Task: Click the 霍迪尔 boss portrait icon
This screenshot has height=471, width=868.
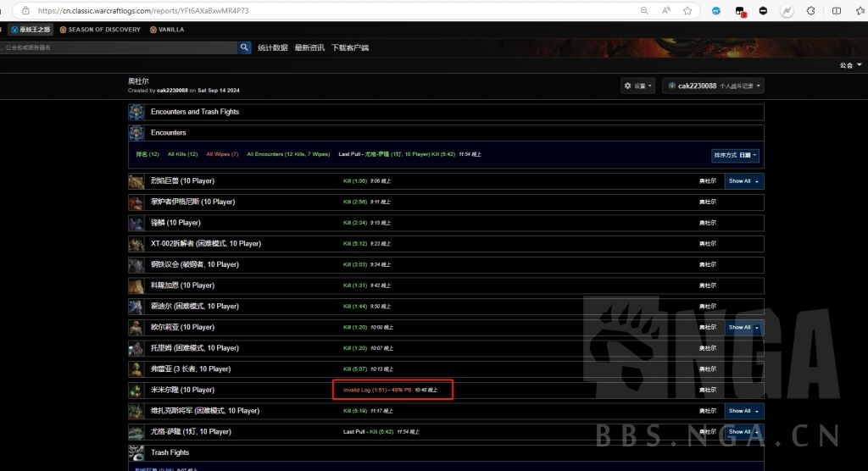Action: point(136,307)
